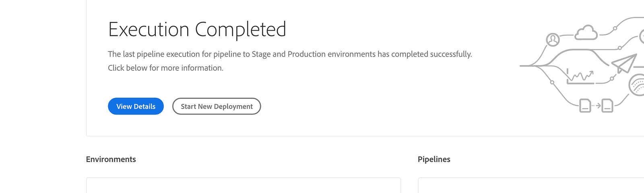The width and height of the screenshot is (644, 193).
Task: Click the line chart with arrow icon
Action: click(580, 76)
